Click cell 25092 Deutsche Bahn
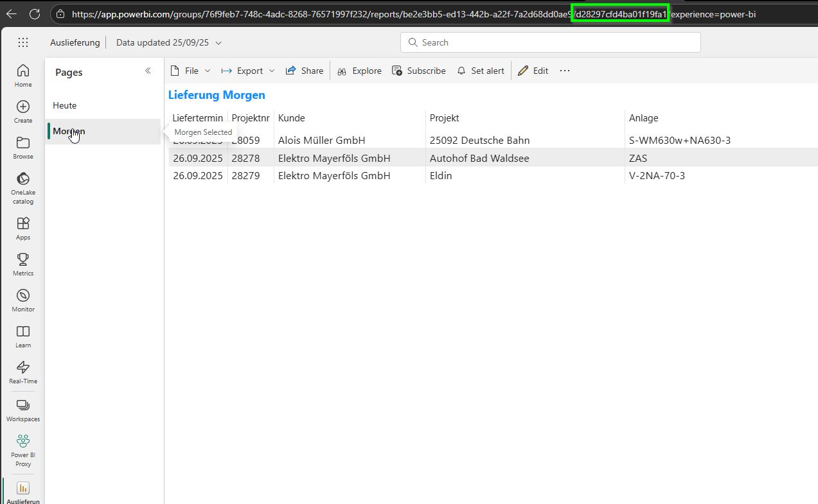The width and height of the screenshot is (818, 504). 480,140
